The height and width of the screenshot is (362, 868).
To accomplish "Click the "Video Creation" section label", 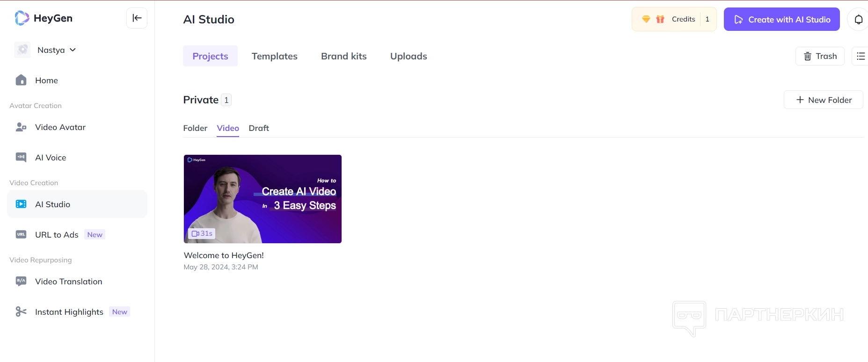I will (x=34, y=183).
